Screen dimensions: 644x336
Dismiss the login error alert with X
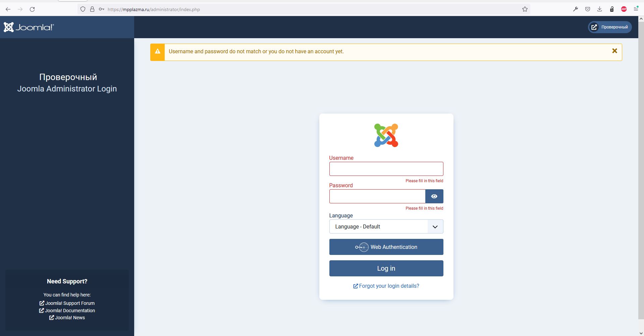coord(614,51)
